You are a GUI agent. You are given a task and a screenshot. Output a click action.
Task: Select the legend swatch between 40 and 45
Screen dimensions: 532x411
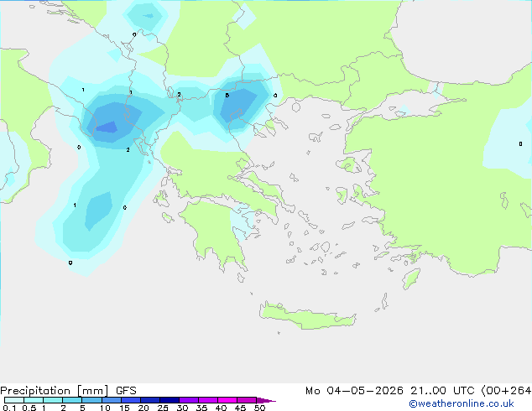point(227,400)
